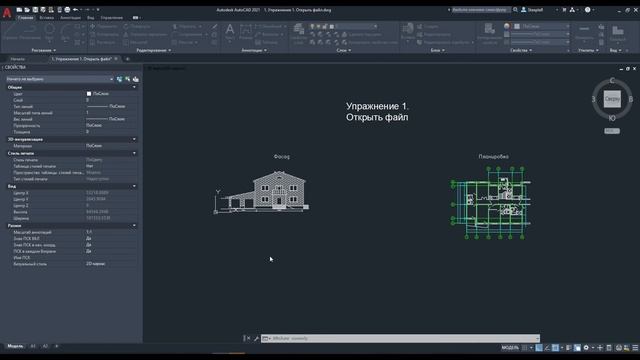Click the workspace switching gear in status bar
Viewport: 640px width, 360px height.
[x=587, y=348]
